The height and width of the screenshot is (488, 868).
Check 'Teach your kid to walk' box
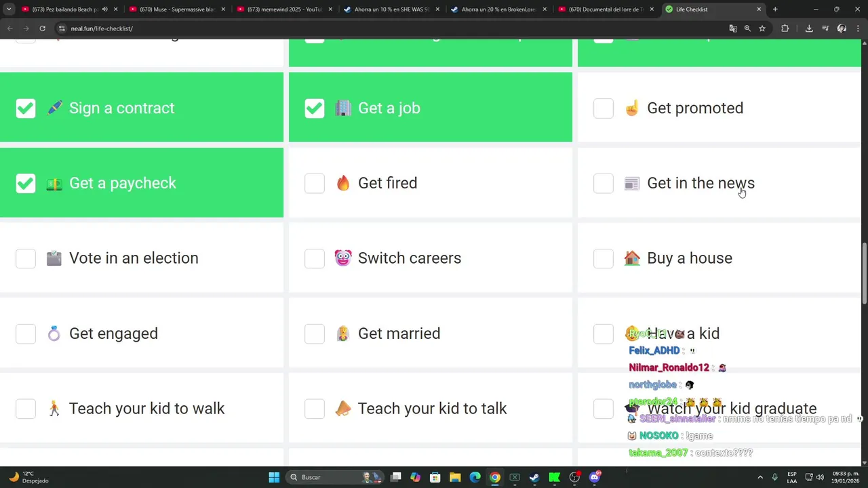tap(26, 409)
